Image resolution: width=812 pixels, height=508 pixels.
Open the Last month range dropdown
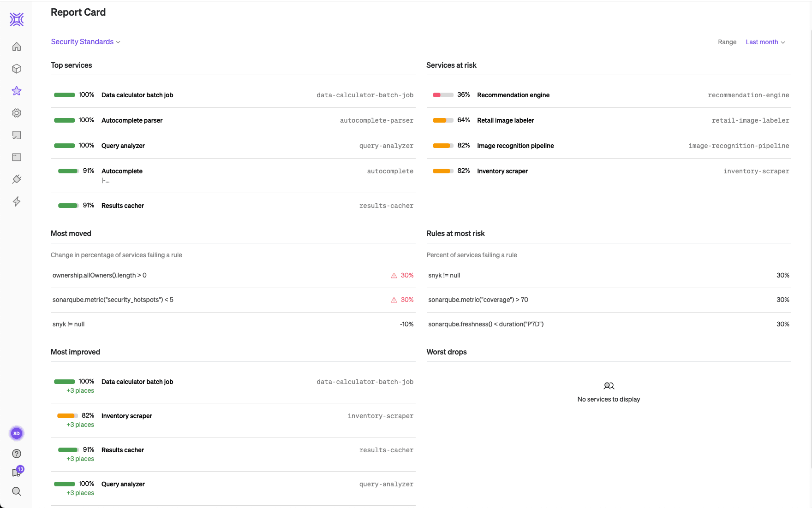[765, 42]
